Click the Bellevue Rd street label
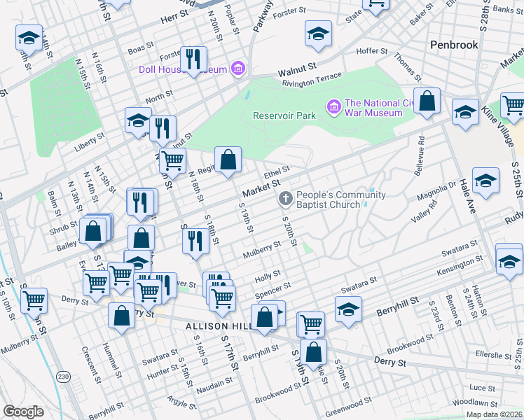 click(420, 156)
